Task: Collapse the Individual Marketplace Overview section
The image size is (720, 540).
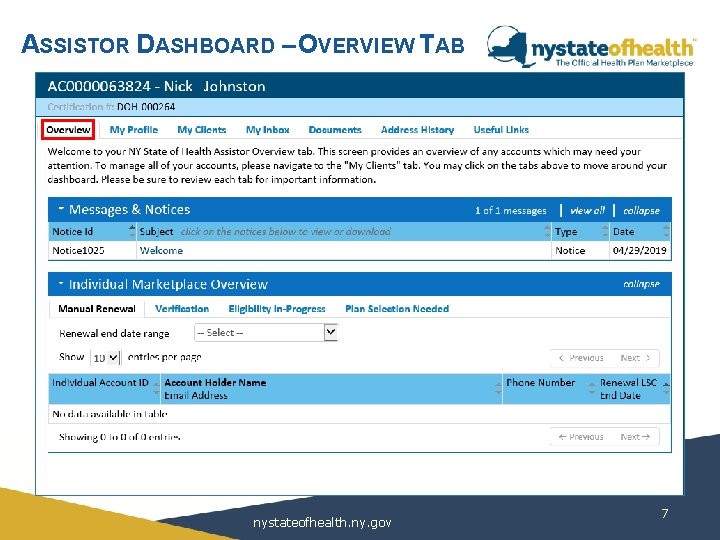Action: point(641,284)
